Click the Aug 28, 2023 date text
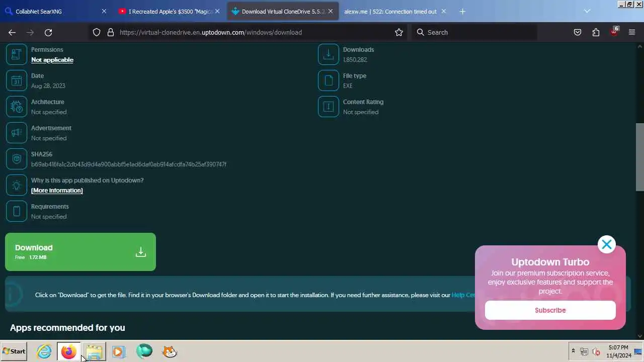This screenshot has height=362, width=644. pyautogui.click(x=48, y=86)
